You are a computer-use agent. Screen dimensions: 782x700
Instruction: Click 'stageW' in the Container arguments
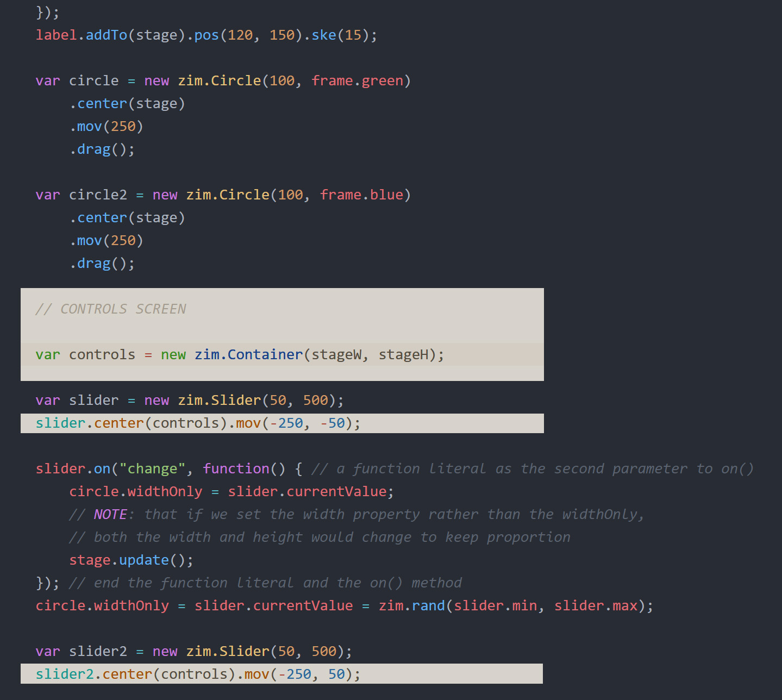336,355
